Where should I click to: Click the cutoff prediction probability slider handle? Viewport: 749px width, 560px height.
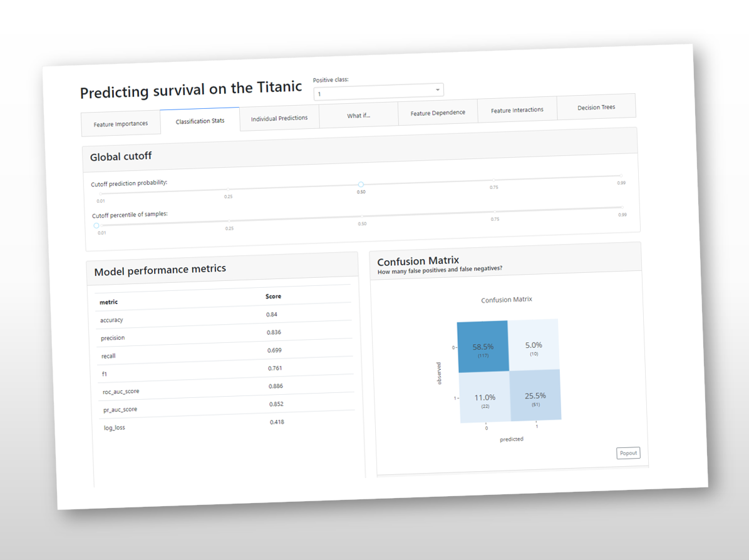pyautogui.click(x=361, y=185)
